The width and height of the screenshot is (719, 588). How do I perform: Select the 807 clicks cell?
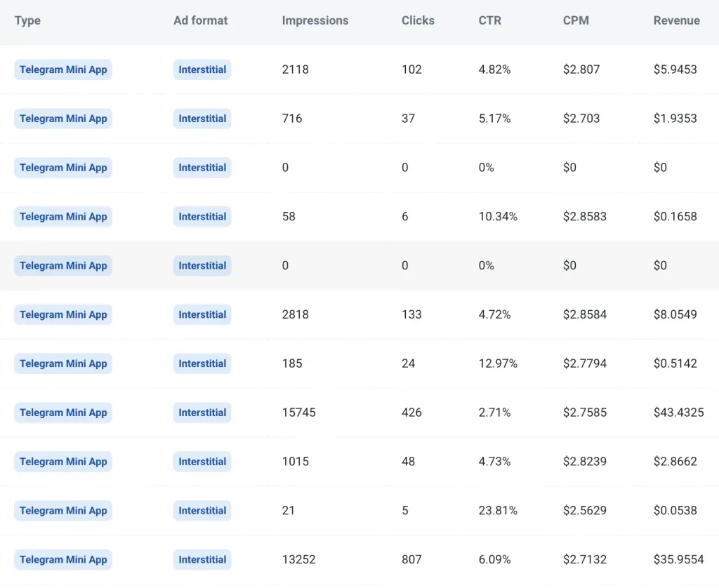click(411, 559)
